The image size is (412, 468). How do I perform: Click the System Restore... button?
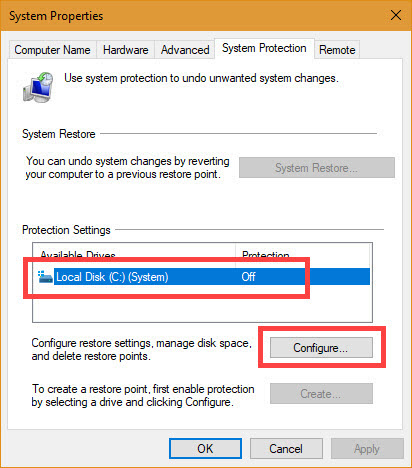pos(317,168)
